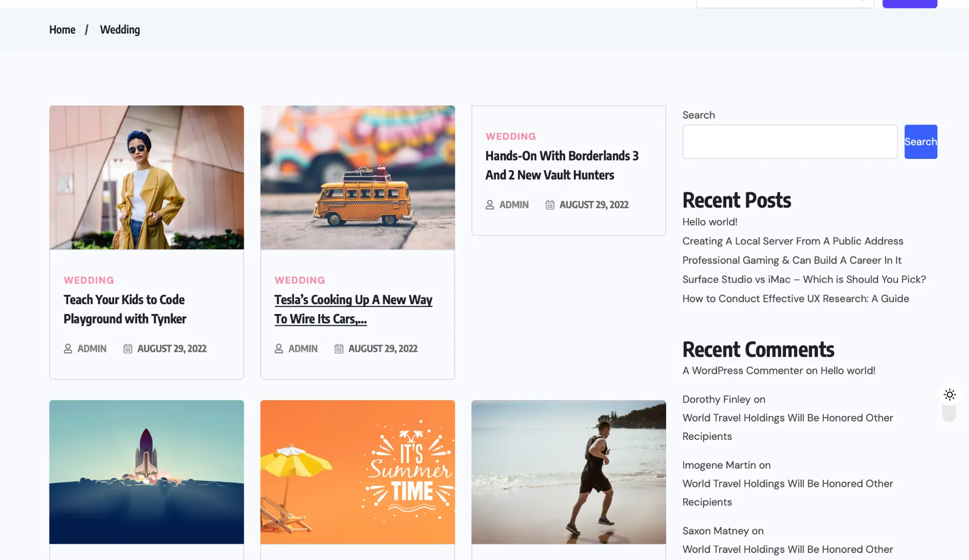969x560 pixels.
Task: Click calendar icon on Tesla's Cooking Up post
Action: [x=339, y=349]
